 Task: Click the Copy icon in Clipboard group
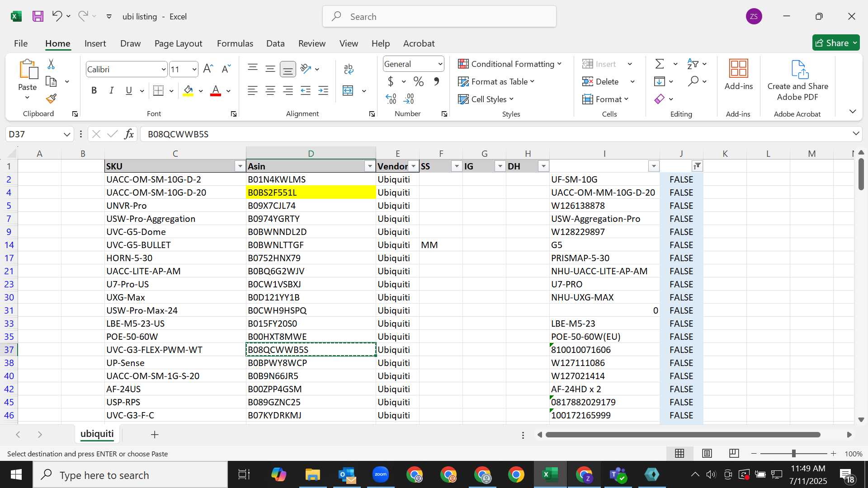pyautogui.click(x=52, y=82)
